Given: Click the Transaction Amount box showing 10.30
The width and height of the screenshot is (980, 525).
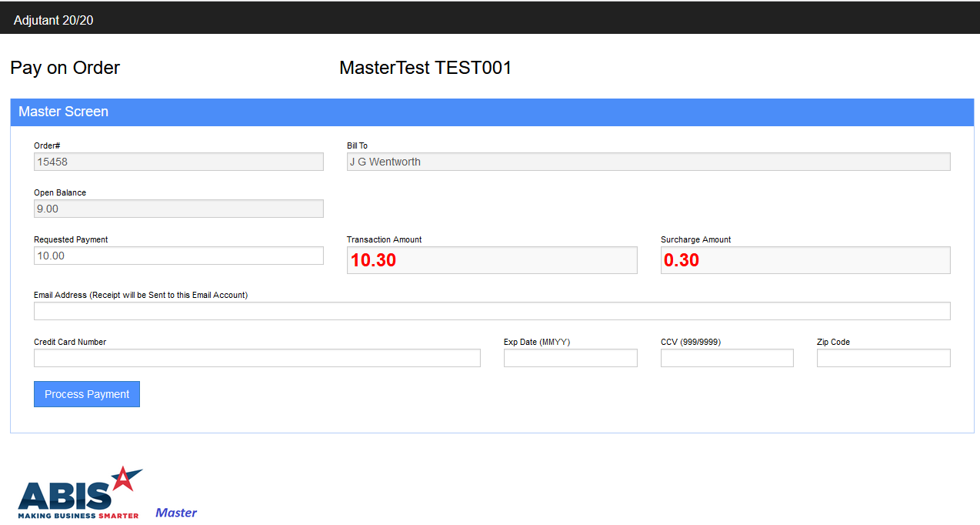Looking at the screenshot, I should [492, 260].
